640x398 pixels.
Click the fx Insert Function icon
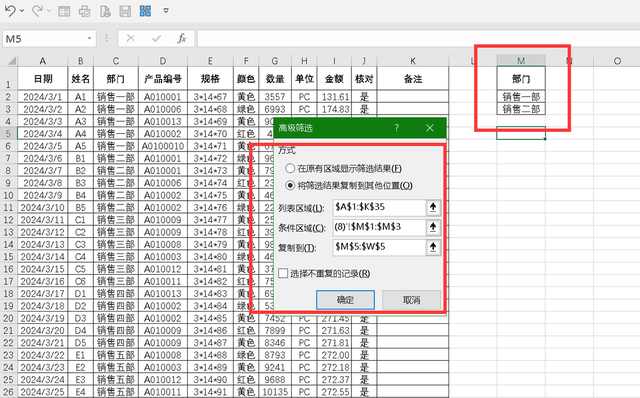(182, 39)
